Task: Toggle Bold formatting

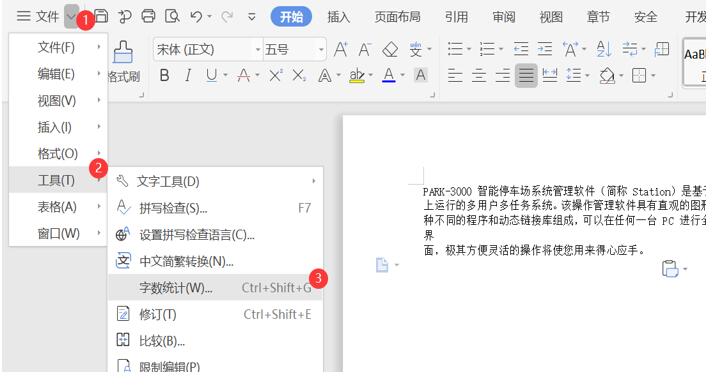Action: click(164, 75)
